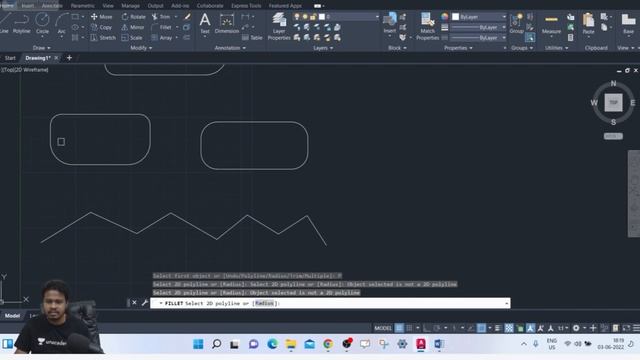
Task: Select the Line draw tool
Action: click(x=4, y=22)
